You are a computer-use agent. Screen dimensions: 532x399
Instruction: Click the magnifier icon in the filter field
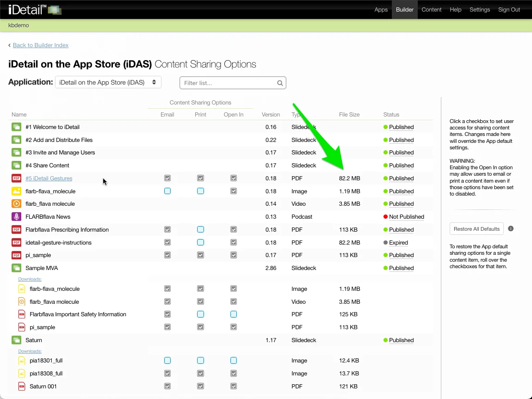point(280,83)
